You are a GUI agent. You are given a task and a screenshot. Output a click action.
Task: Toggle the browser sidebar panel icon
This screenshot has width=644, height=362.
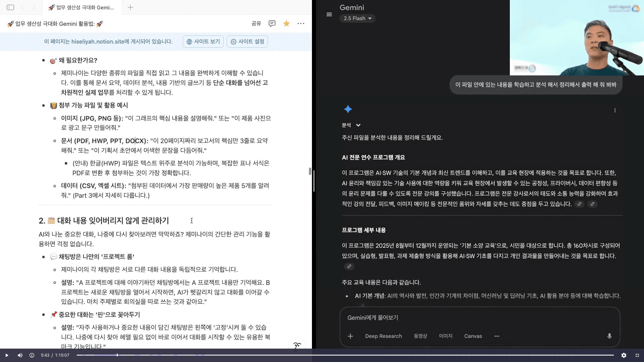point(10,7)
